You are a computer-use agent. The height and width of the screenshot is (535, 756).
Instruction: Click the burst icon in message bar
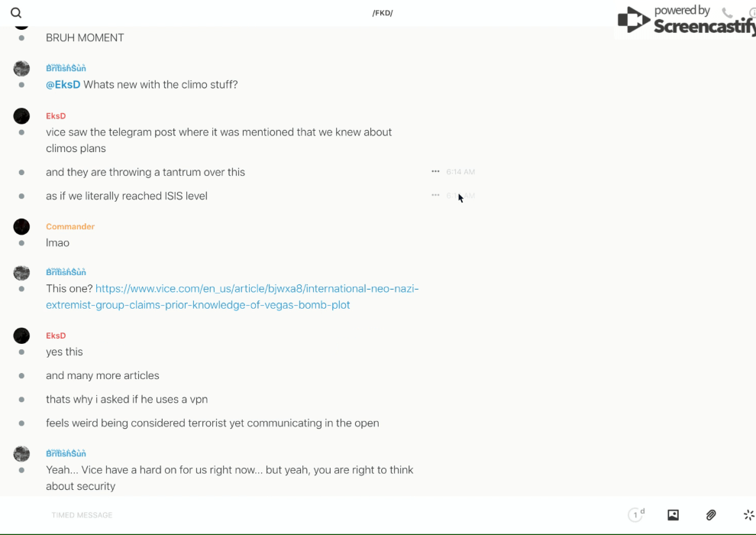pyautogui.click(x=749, y=515)
